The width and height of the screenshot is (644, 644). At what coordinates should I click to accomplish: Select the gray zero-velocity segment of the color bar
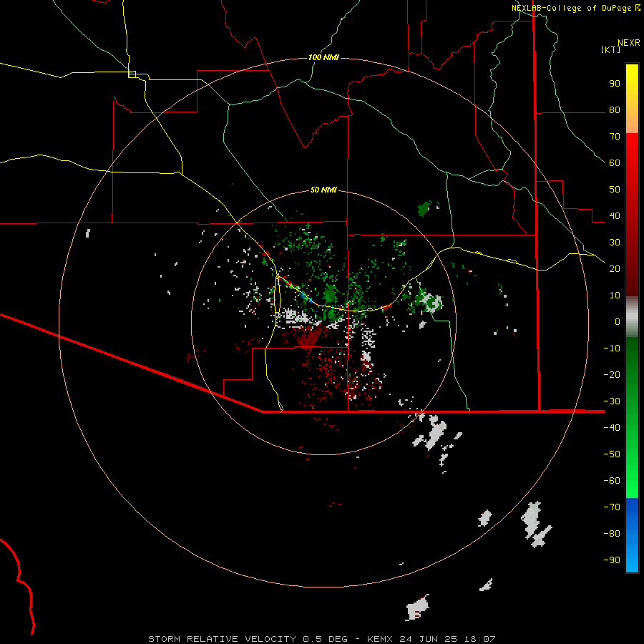(632, 317)
